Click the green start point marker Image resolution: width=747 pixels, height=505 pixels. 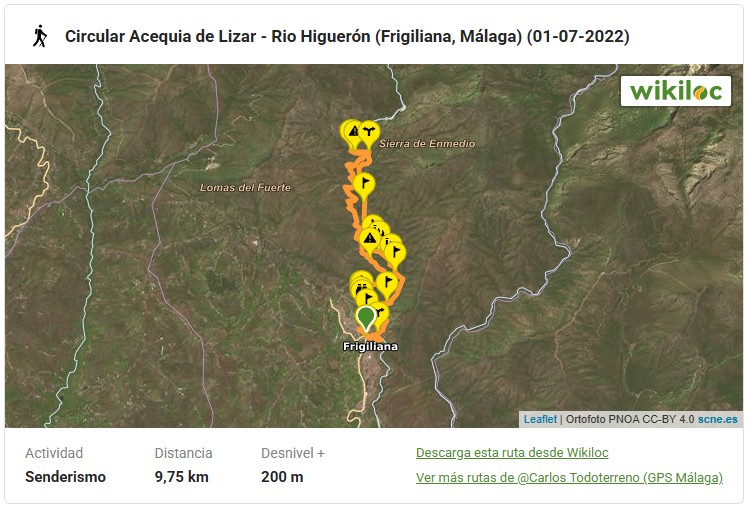[366, 317]
